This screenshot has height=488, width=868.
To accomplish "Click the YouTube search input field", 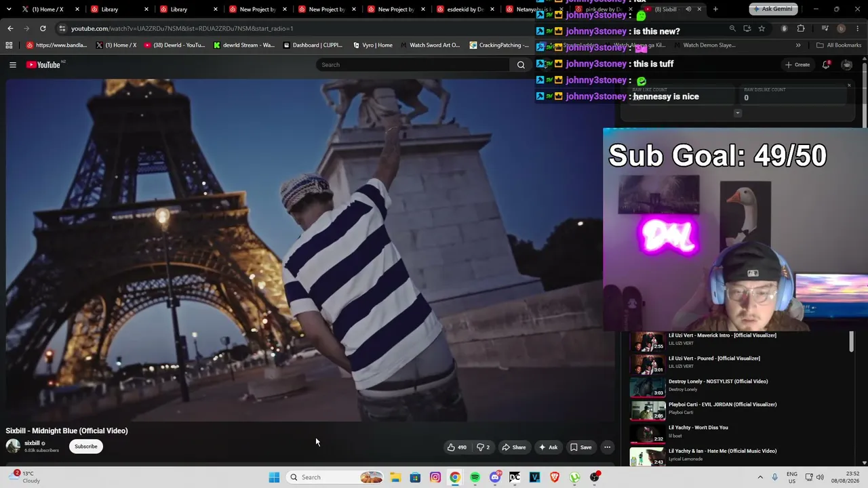I will click(x=413, y=65).
